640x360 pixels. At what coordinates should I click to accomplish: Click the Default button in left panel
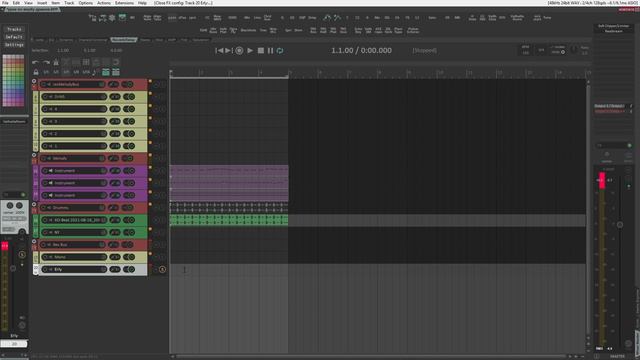pos(14,37)
